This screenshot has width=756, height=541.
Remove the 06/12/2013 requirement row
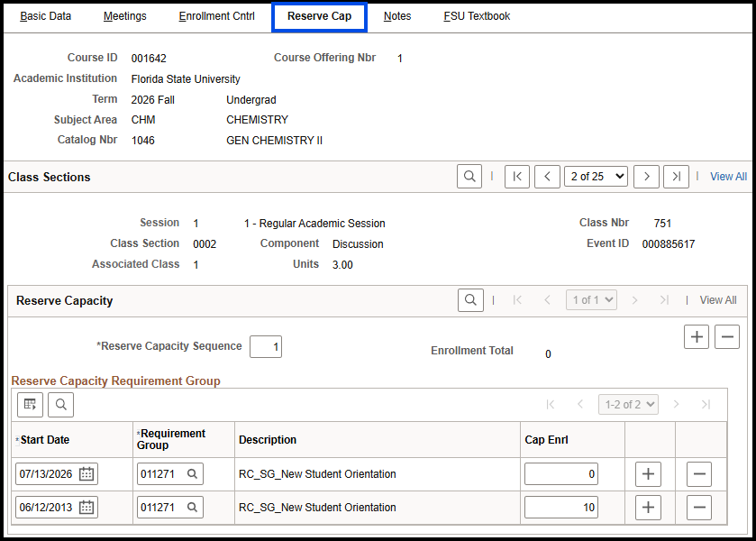tap(699, 508)
